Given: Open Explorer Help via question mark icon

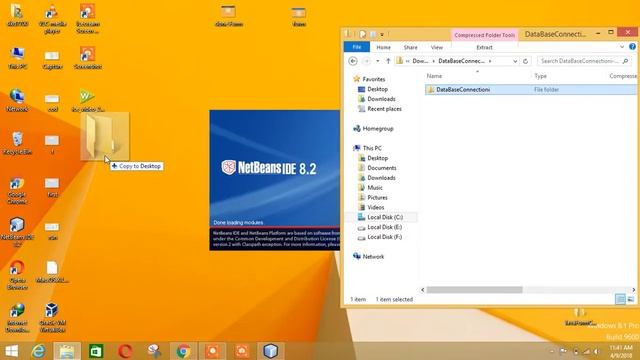Looking at the screenshot, I should (x=632, y=47).
